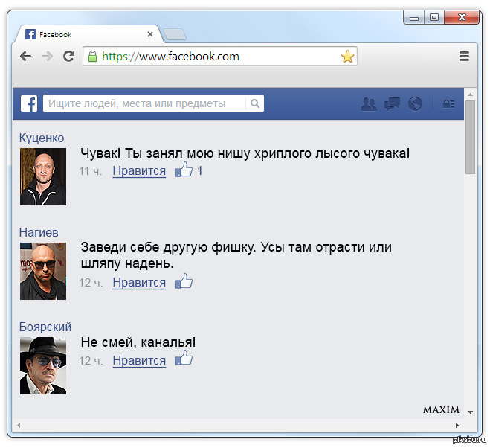
Task: Open the notifications globe icon
Action: 415,104
